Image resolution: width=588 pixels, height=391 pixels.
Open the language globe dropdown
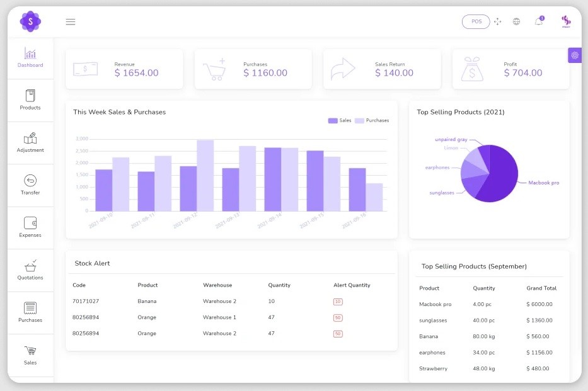tap(517, 21)
